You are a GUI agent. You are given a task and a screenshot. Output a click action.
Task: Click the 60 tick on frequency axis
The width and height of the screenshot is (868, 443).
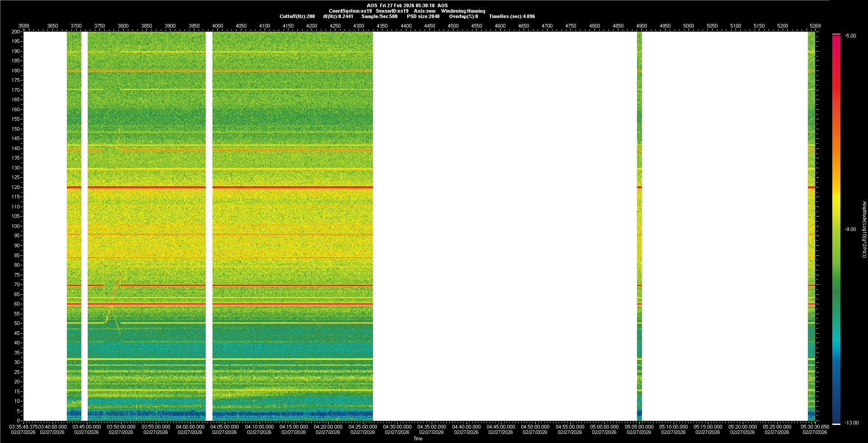17,304
